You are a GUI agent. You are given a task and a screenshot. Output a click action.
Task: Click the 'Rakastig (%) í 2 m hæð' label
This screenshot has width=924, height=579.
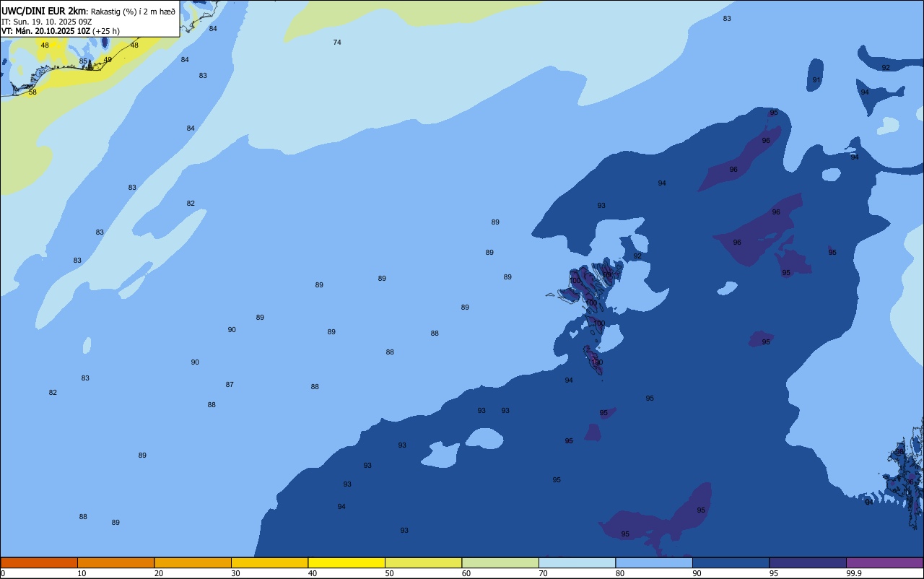[133, 12]
